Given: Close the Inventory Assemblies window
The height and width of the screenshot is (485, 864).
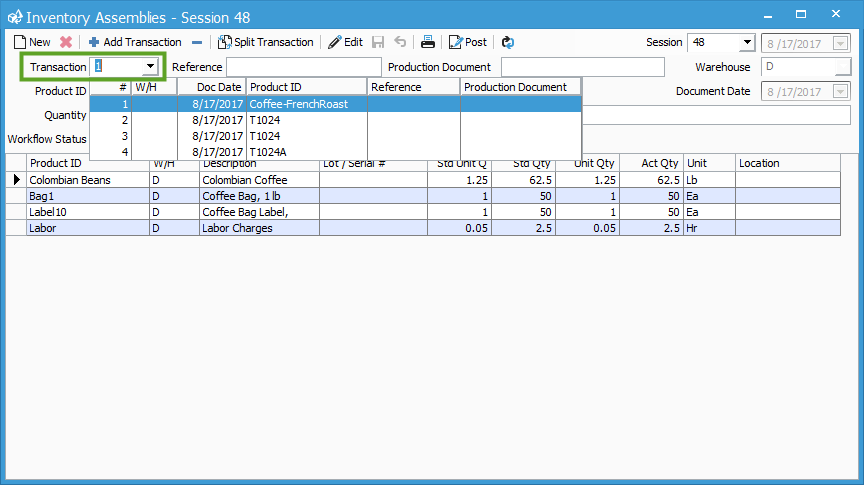Looking at the screenshot, I should [835, 14].
